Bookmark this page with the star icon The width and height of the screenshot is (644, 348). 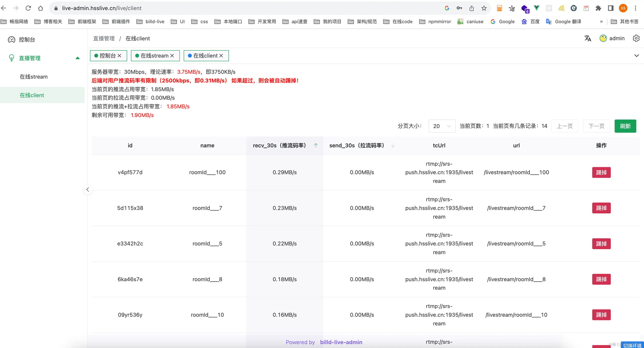tap(484, 8)
